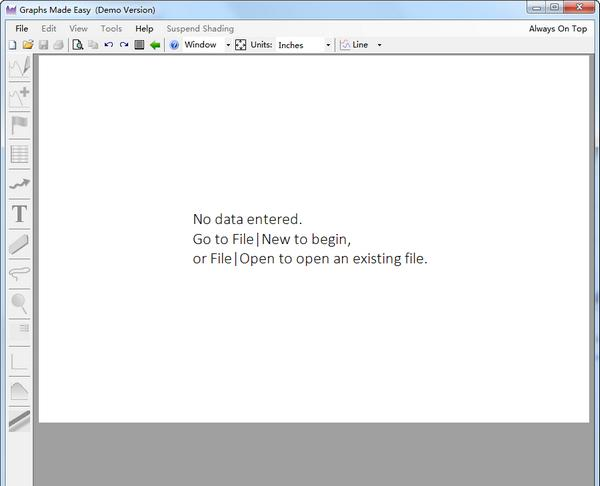Screen dimensions: 600x486
Task: Open the Edit menu
Action: tap(49, 29)
